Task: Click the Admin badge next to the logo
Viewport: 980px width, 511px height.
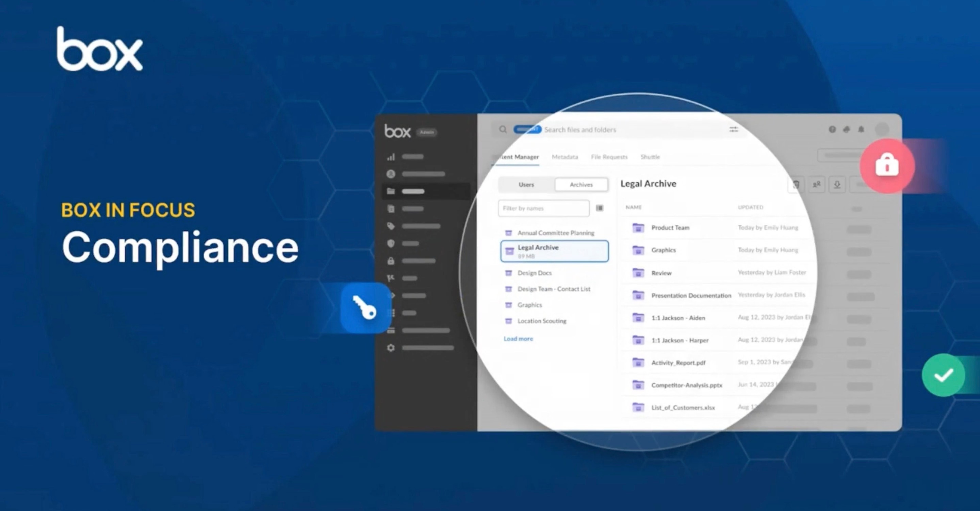Action: (426, 132)
